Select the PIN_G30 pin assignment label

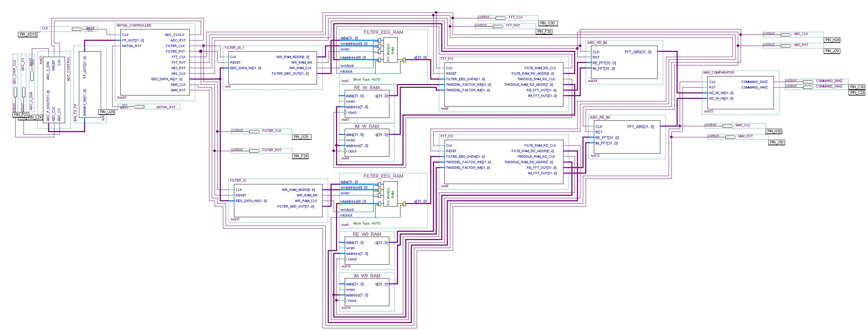547,24
